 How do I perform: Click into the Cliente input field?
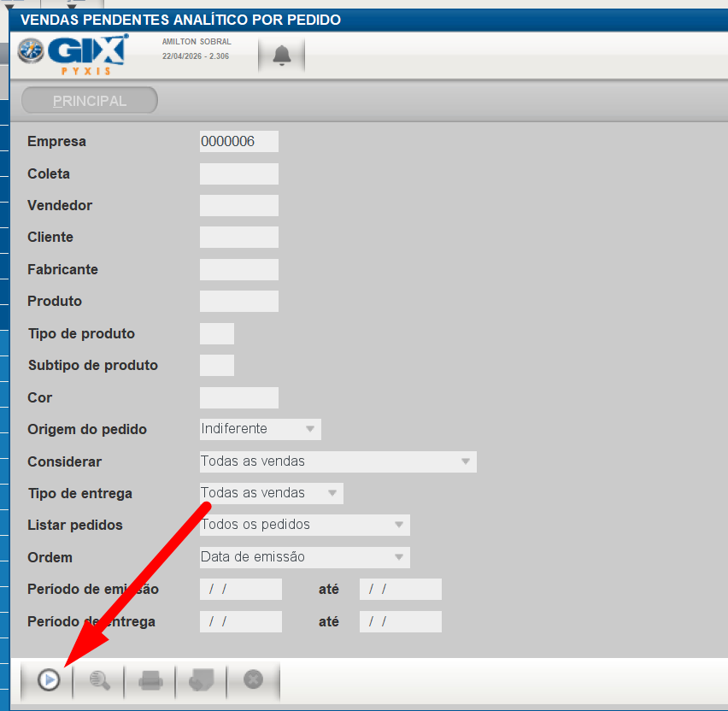click(239, 238)
